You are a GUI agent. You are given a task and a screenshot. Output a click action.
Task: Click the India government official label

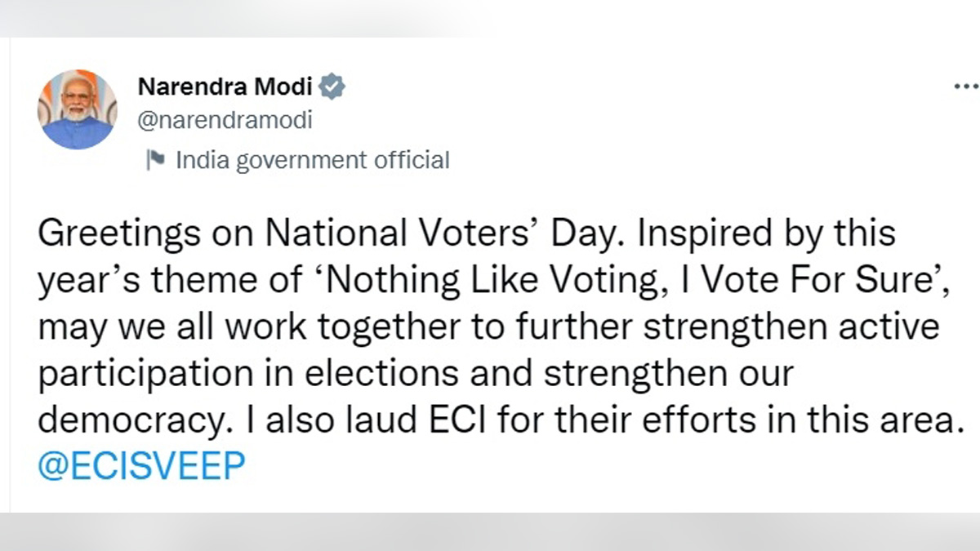coord(313,160)
